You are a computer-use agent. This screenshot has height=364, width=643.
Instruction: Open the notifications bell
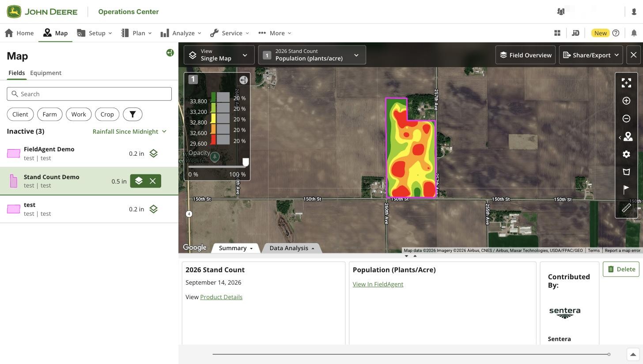pyautogui.click(x=634, y=33)
